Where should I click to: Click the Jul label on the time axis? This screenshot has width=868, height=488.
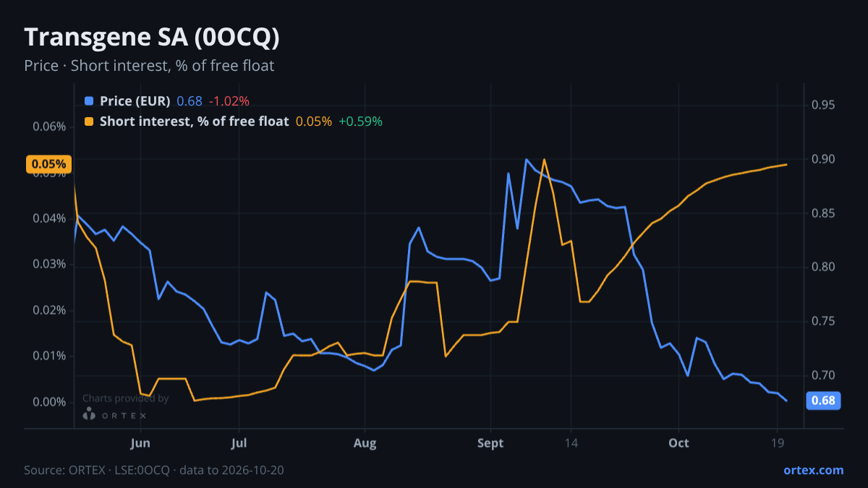click(x=239, y=442)
